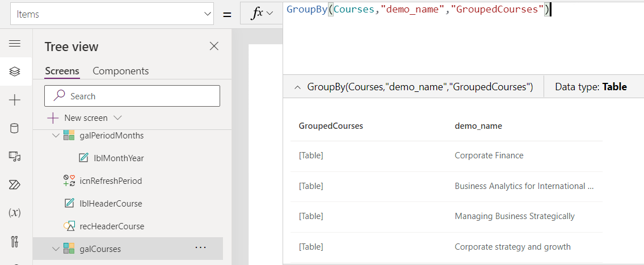
Task: Open the galCourses more options ellipsis
Action: click(200, 247)
